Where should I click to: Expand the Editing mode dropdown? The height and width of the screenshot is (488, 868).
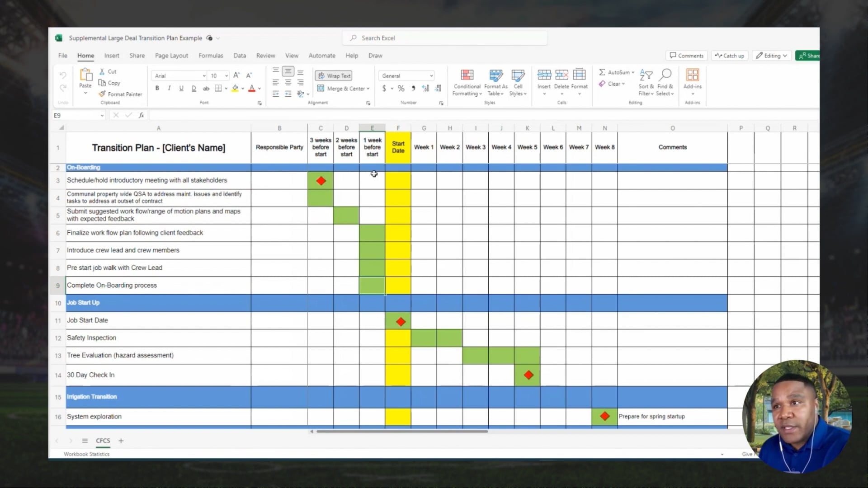pyautogui.click(x=785, y=56)
